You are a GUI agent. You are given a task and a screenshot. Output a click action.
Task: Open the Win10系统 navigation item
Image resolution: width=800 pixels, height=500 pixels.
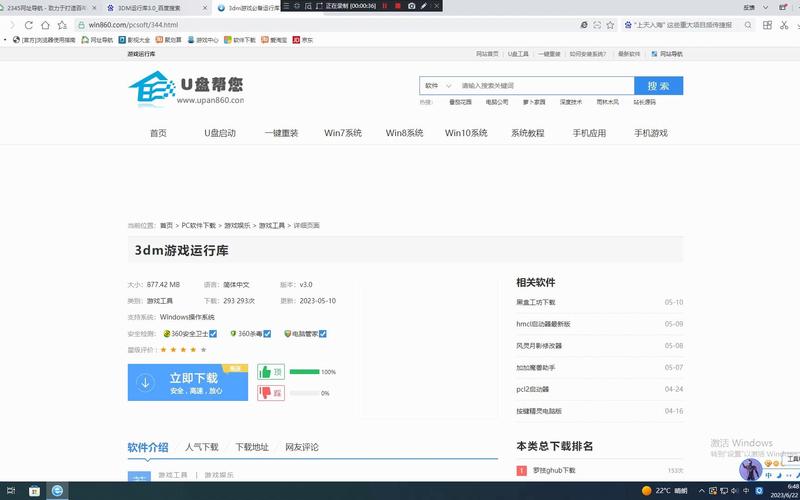(x=466, y=133)
